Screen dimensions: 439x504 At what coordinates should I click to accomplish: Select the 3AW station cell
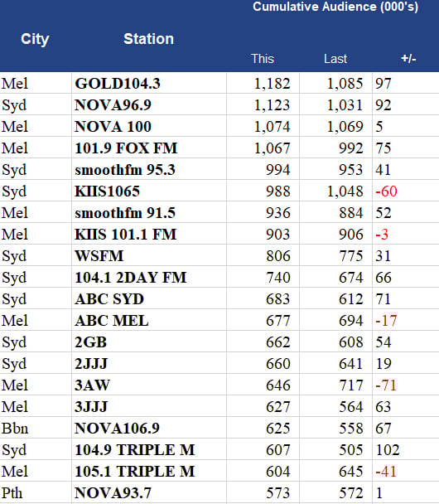click(149, 385)
